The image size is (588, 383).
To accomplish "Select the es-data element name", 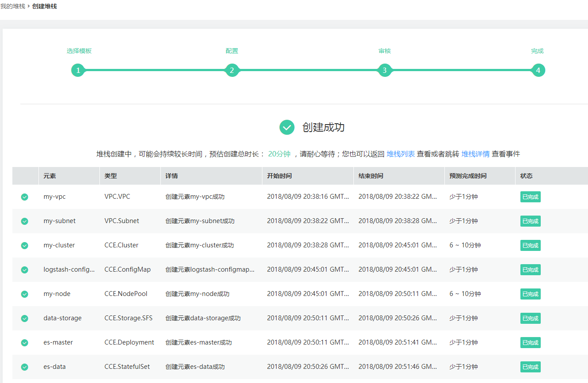I will click(x=55, y=367).
